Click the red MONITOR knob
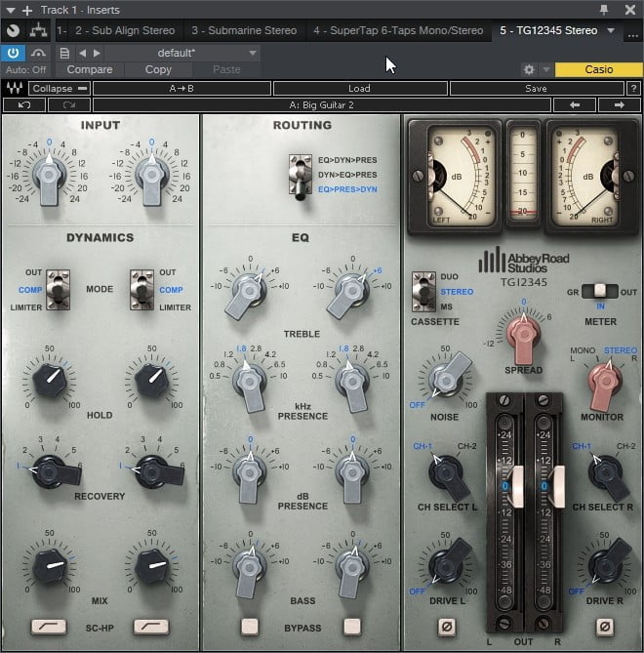Viewport: 644px width, 653px height. (x=605, y=384)
